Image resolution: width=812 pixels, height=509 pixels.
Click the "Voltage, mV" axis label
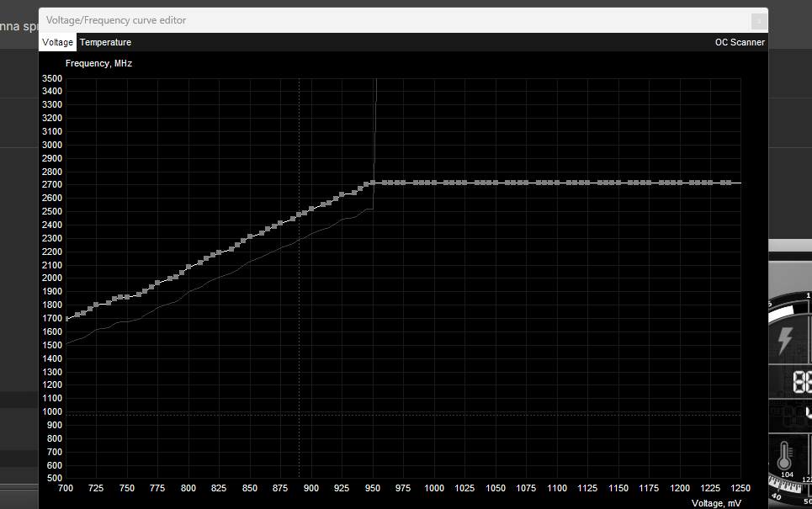[715, 502]
